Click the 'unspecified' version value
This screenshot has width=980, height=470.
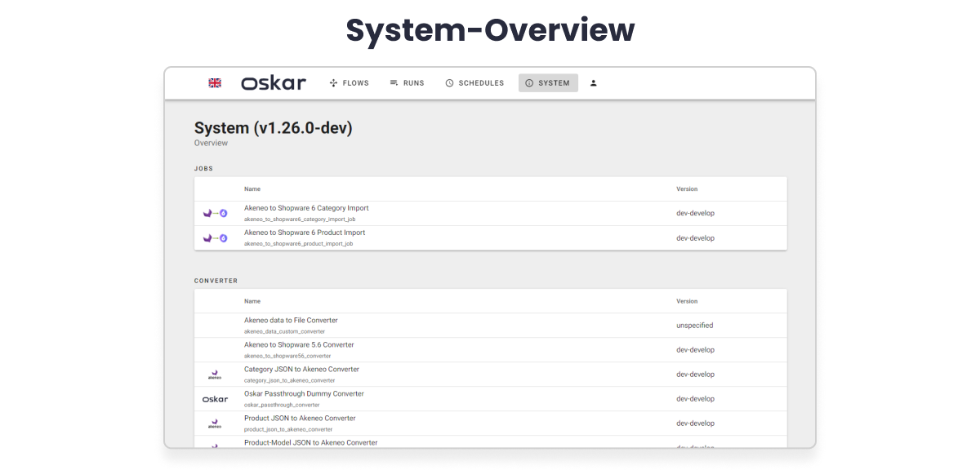pos(695,326)
